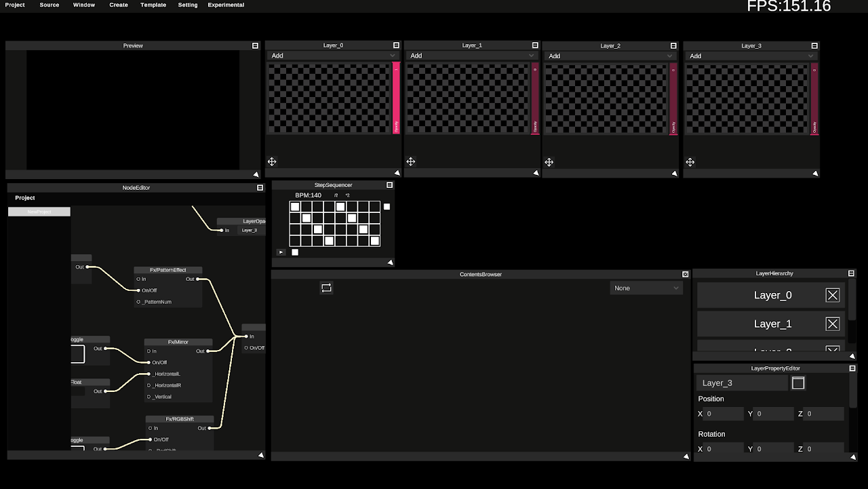Select the move gizmo under Layer_2 preview

(x=549, y=162)
